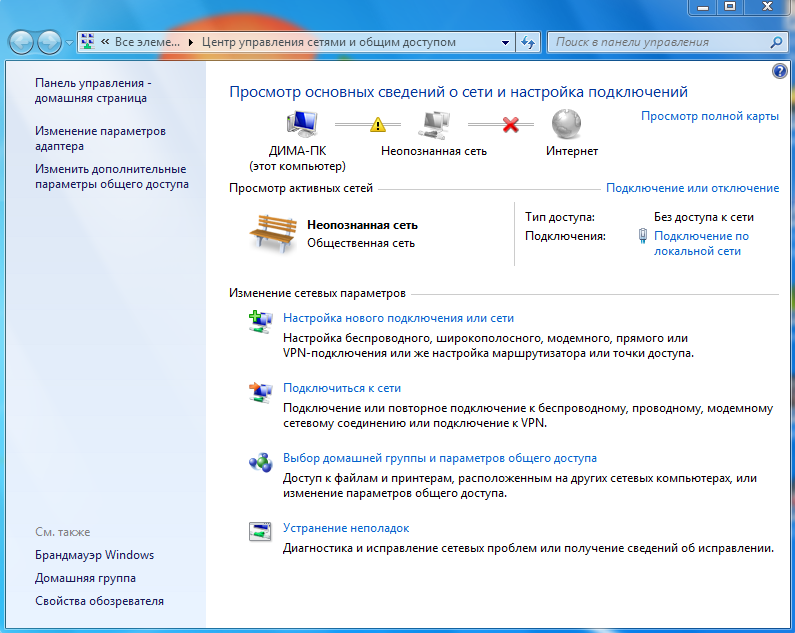The width and height of the screenshot is (795, 633).
Task: Select Центр управления сетями breadcrumb segment
Action: click(329, 42)
